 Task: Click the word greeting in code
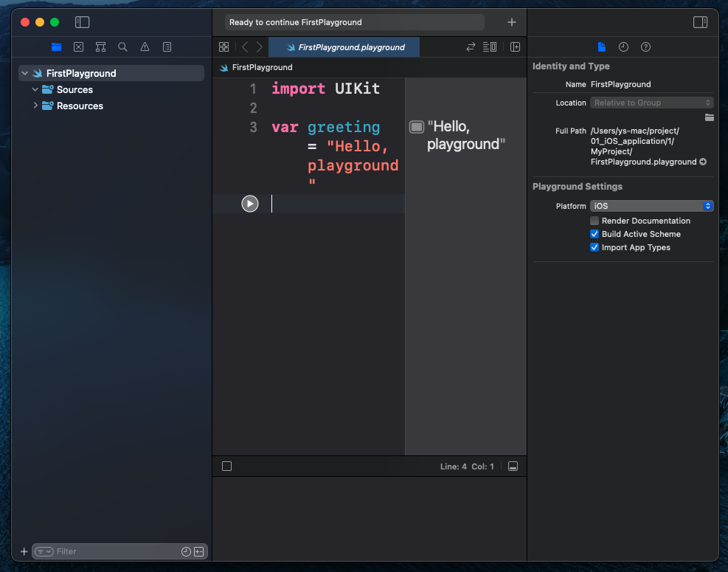click(344, 127)
